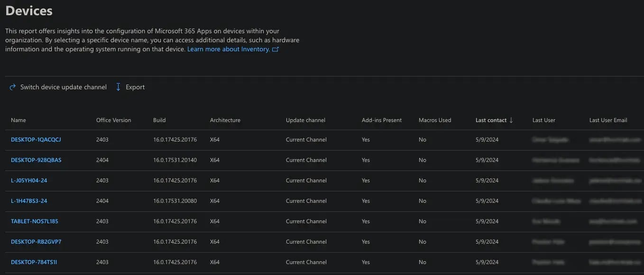Click the Switch device update channel icon
This screenshot has width=644, height=275.
tap(13, 87)
